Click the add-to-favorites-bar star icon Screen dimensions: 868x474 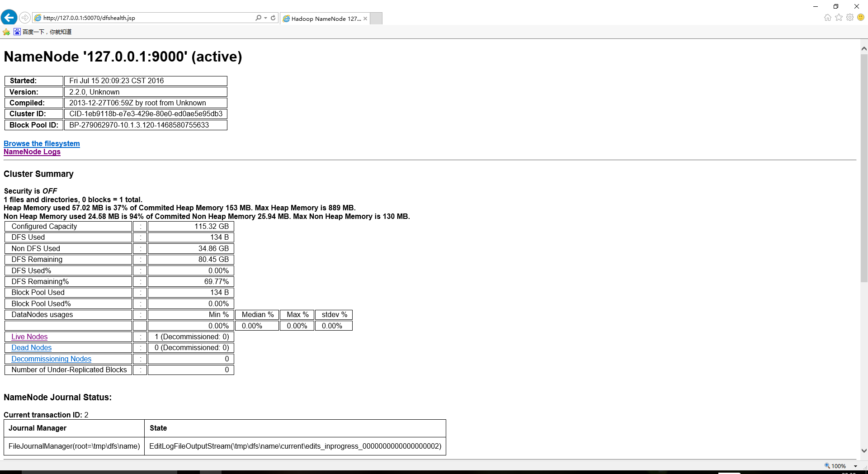pyautogui.click(x=6, y=32)
